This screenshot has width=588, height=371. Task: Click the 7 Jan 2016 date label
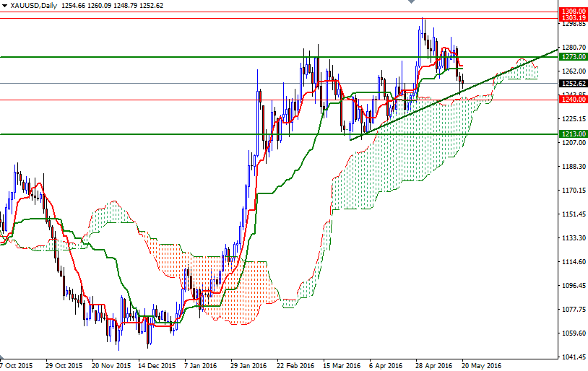pyautogui.click(x=201, y=365)
